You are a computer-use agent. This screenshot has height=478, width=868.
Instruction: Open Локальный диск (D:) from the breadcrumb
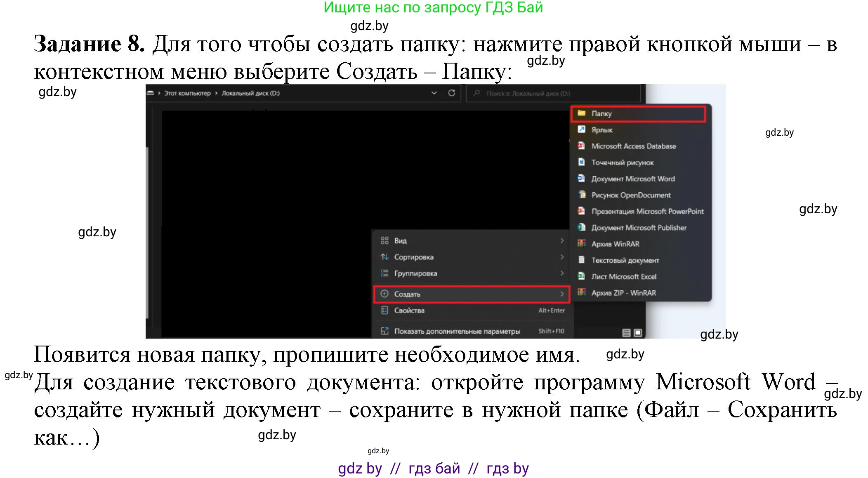250,93
